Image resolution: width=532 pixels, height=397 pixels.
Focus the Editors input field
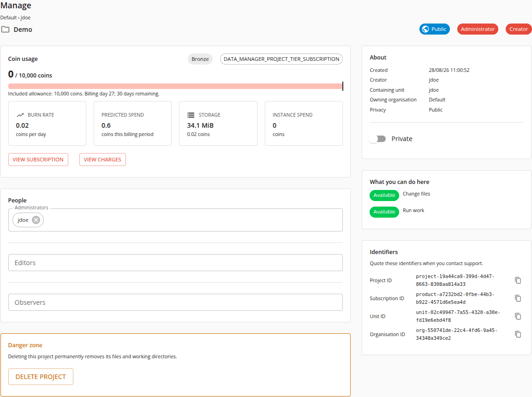click(x=175, y=263)
